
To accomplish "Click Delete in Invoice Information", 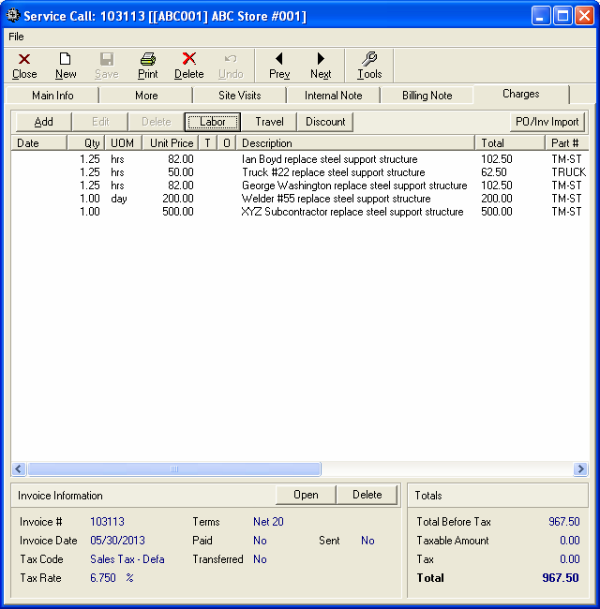I will (x=367, y=495).
